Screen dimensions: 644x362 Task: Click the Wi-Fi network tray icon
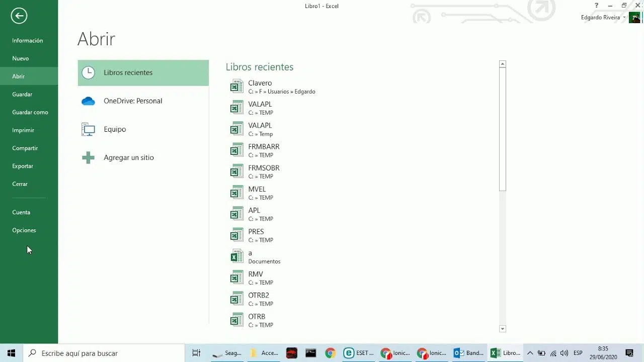click(x=553, y=353)
